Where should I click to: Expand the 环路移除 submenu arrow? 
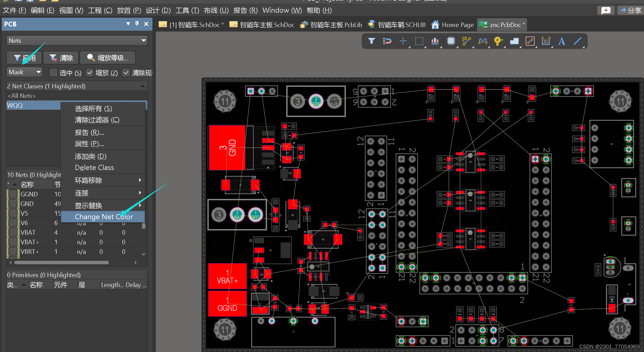click(x=140, y=180)
